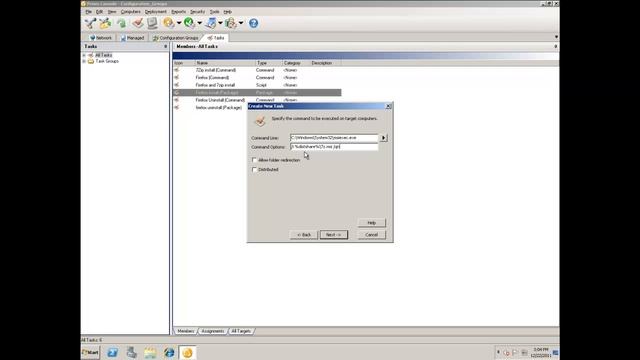This screenshot has width=640, height=360.
Task: Open the File menu
Action: [89, 12]
